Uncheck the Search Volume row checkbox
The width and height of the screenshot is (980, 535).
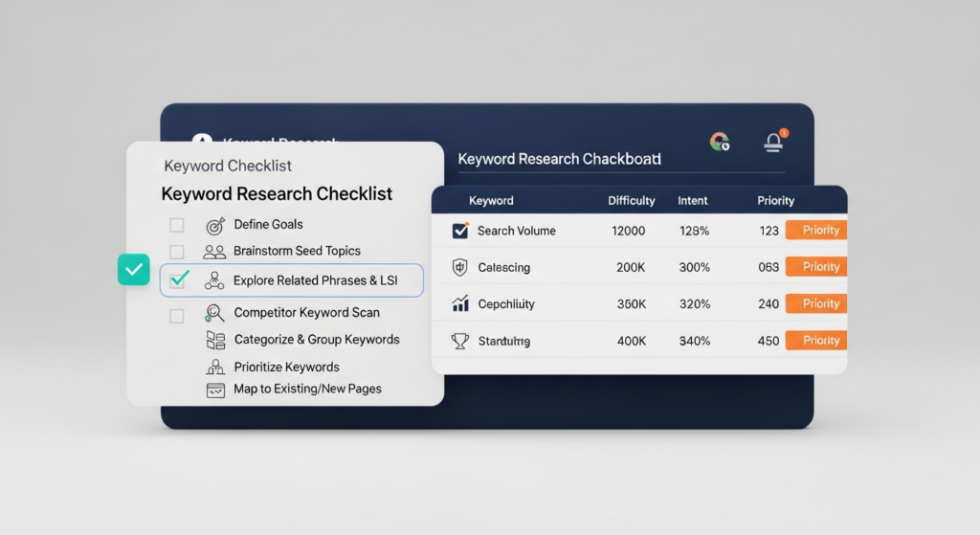(x=460, y=231)
